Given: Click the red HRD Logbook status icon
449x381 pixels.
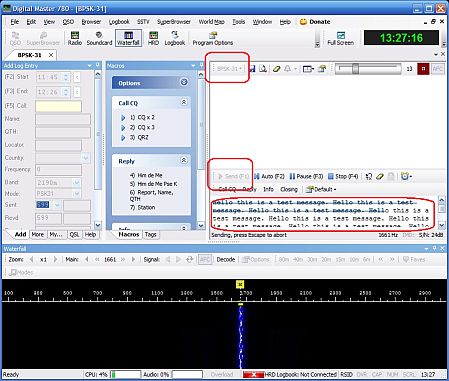Looking at the screenshot, I should [253, 375].
